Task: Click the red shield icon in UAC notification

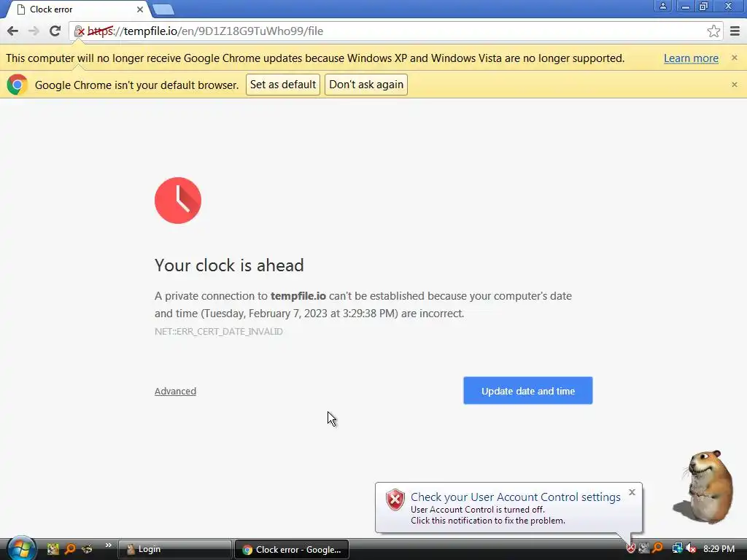Action: pyautogui.click(x=395, y=500)
